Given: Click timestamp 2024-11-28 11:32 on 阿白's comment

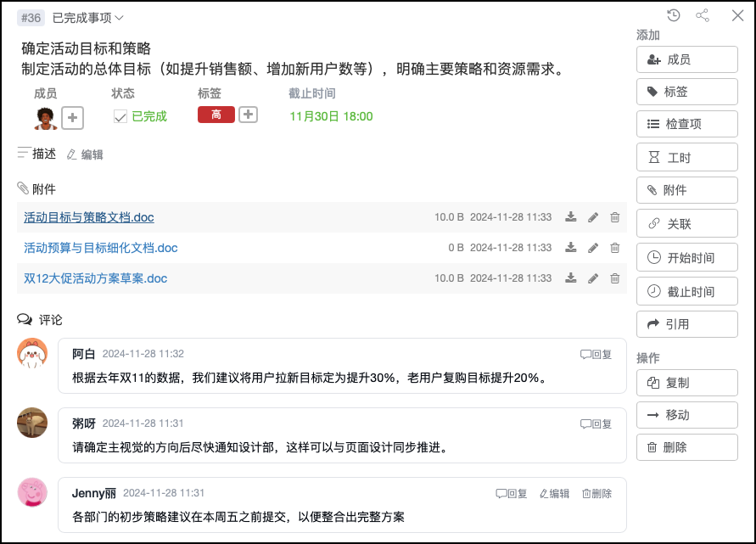Looking at the screenshot, I should click(x=143, y=354).
